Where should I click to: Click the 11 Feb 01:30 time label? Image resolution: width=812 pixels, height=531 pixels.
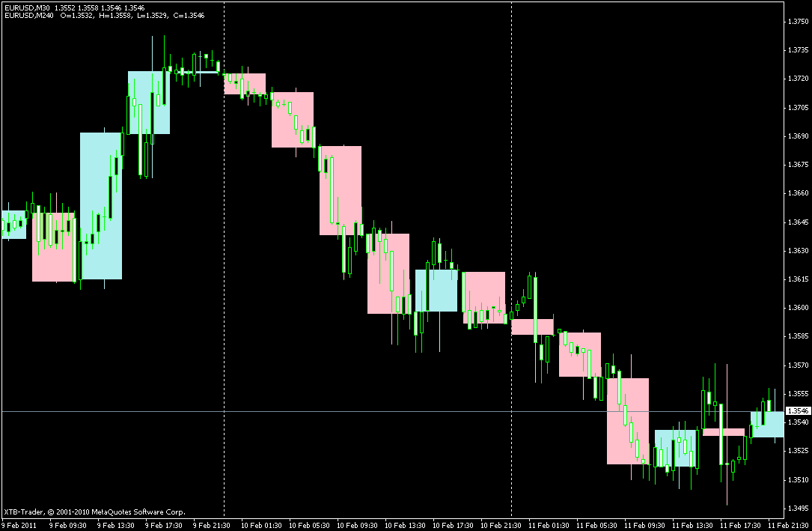pyautogui.click(x=549, y=525)
